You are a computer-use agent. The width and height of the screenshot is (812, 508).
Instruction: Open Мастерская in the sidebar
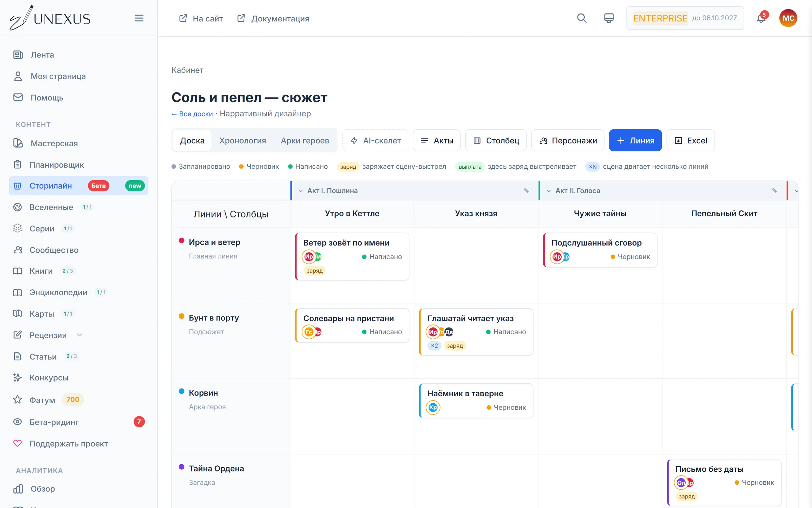pos(54,143)
